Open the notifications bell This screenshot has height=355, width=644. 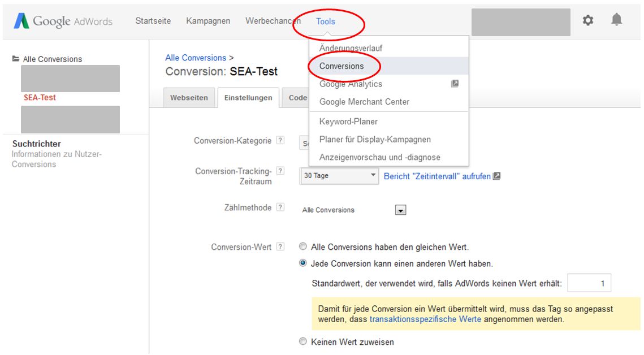point(617,20)
